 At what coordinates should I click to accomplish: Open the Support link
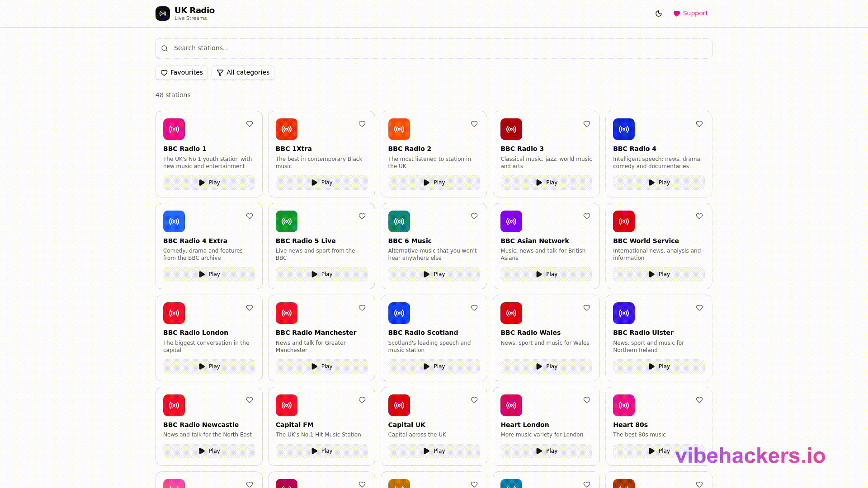[x=690, y=14]
